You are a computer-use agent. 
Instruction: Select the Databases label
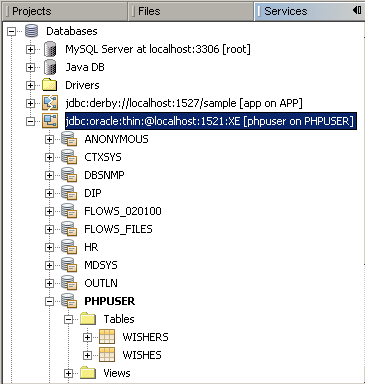72,31
